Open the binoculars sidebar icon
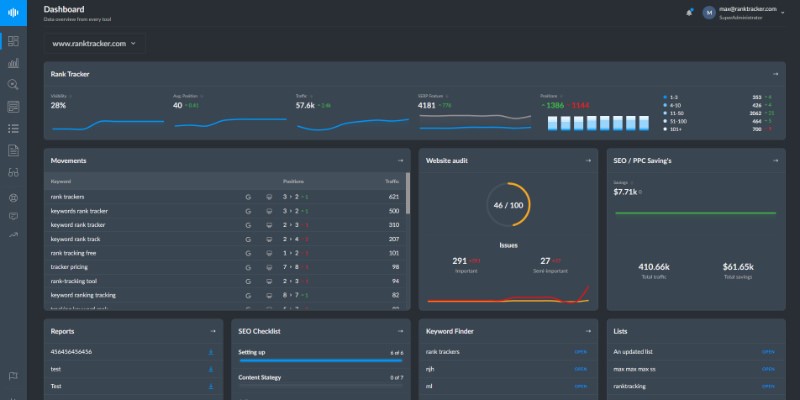This screenshot has width=800, height=400. pos(13,172)
